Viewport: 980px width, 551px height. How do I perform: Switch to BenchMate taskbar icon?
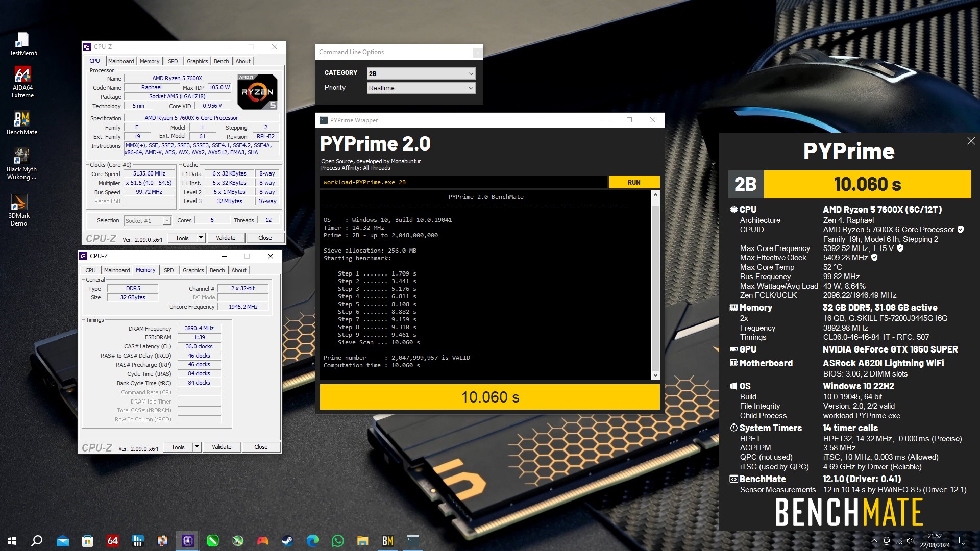(x=388, y=541)
